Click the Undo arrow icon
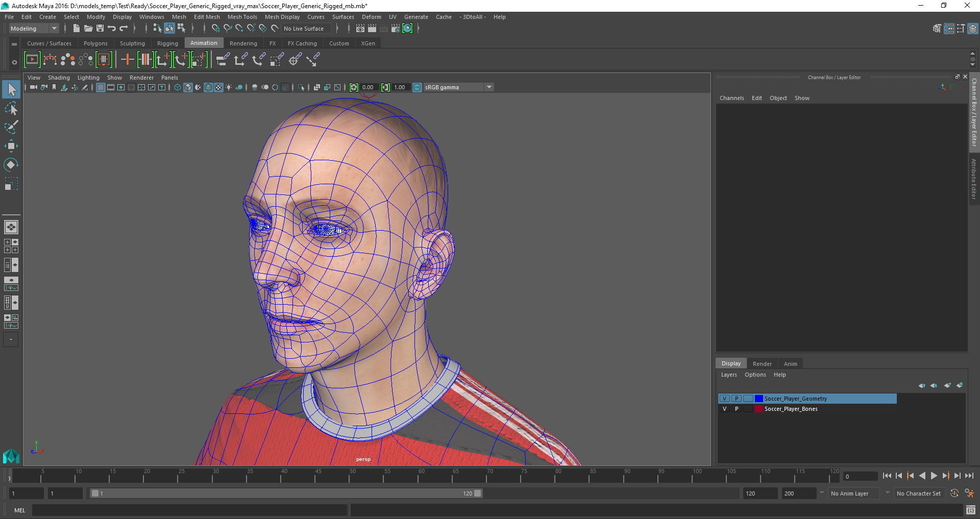 (x=112, y=29)
